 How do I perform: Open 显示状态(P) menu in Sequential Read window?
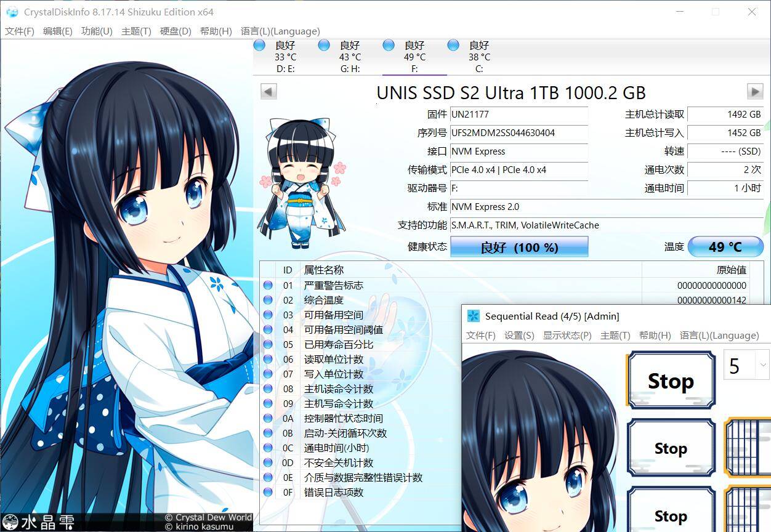567,336
